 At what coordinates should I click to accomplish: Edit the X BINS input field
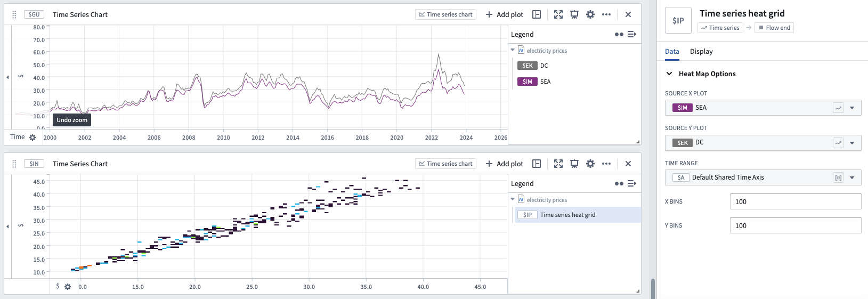coord(796,201)
